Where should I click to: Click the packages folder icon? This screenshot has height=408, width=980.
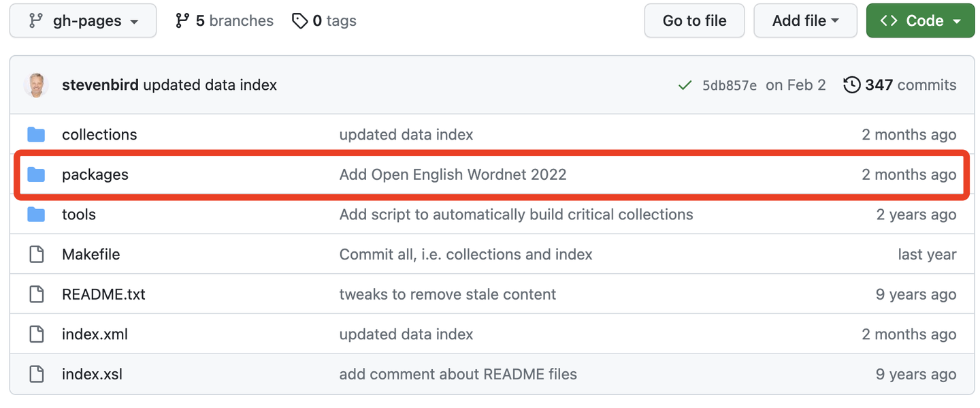[36, 175]
